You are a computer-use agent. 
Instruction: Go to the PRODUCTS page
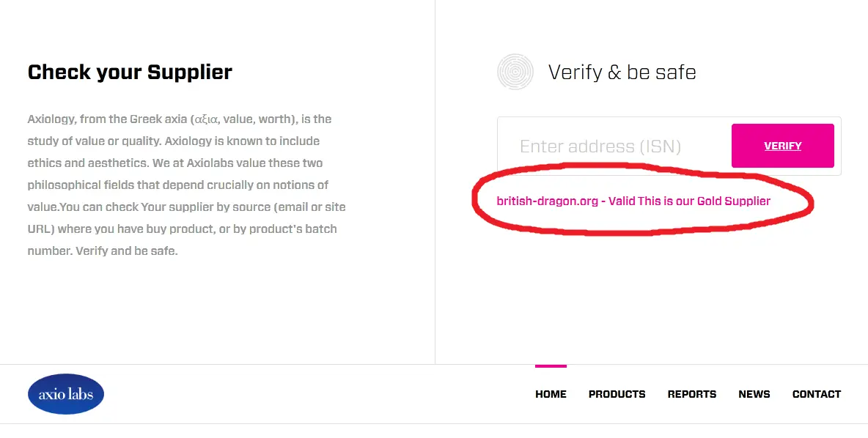pos(617,394)
